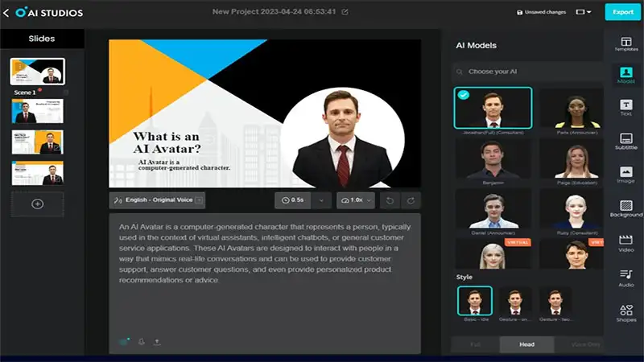Select the first slide thumbnail
Image resolution: width=644 pixels, height=362 pixels.
(x=37, y=72)
